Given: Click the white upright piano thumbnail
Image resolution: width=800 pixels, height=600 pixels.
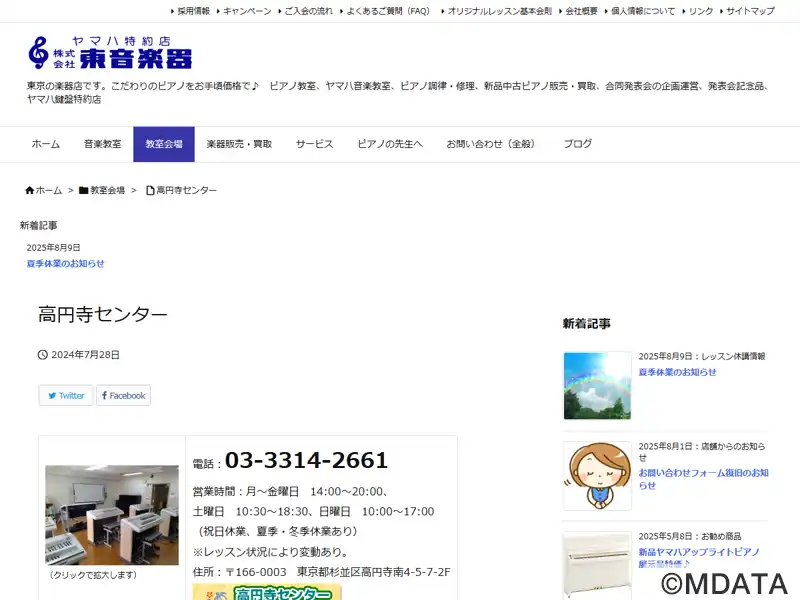Looking at the screenshot, I should (597, 566).
